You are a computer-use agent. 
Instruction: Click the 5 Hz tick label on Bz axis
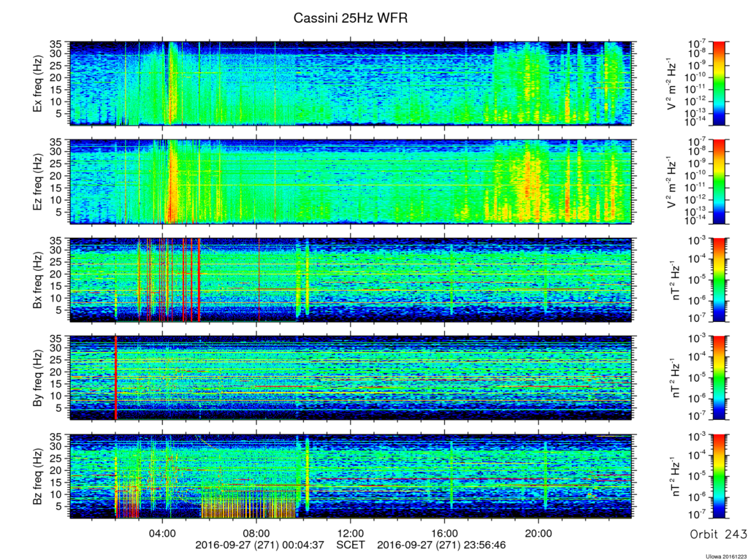pyautogui.click(x=60, y=506)
